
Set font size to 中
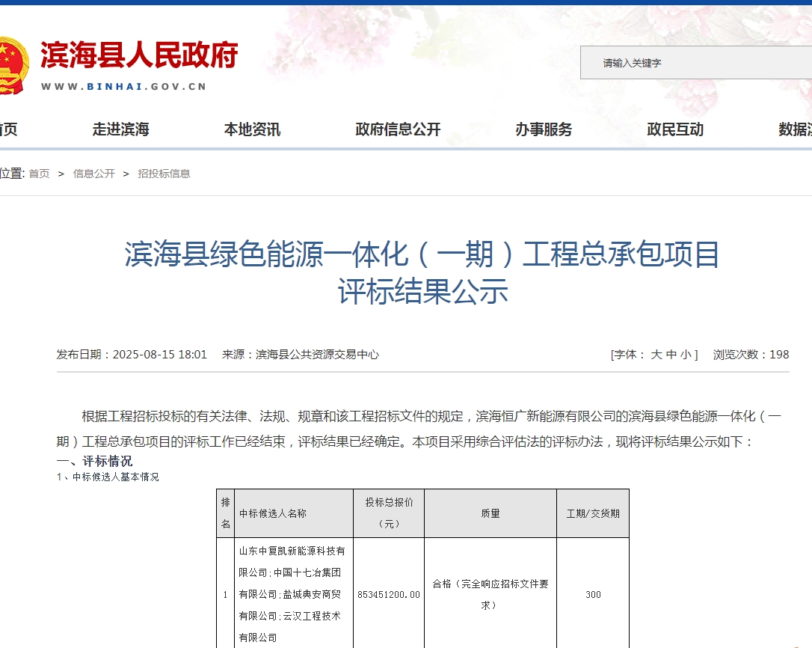coord(671,355)
